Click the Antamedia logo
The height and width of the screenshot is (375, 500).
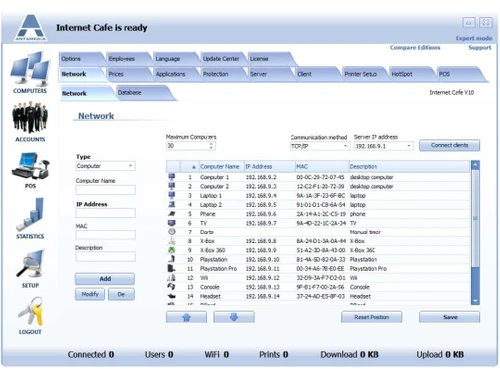tap(30, 28)
